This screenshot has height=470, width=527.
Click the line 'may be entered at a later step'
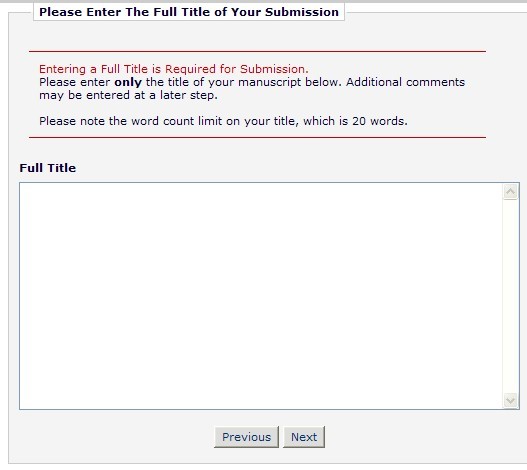pyautogui.click(x=128, y=95)
